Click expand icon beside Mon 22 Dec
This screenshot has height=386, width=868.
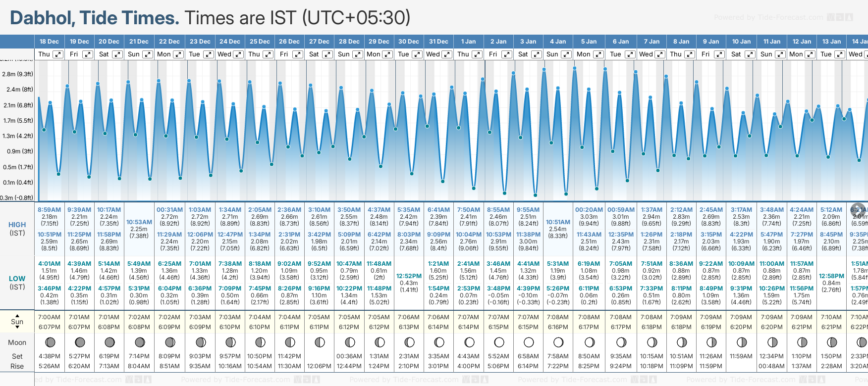(x=178, y=54)
